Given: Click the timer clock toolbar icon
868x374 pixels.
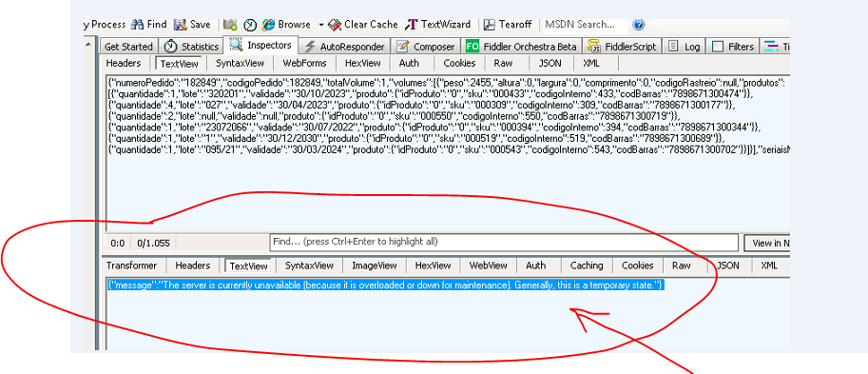Looking at the screenshot, I should (250, 25).
